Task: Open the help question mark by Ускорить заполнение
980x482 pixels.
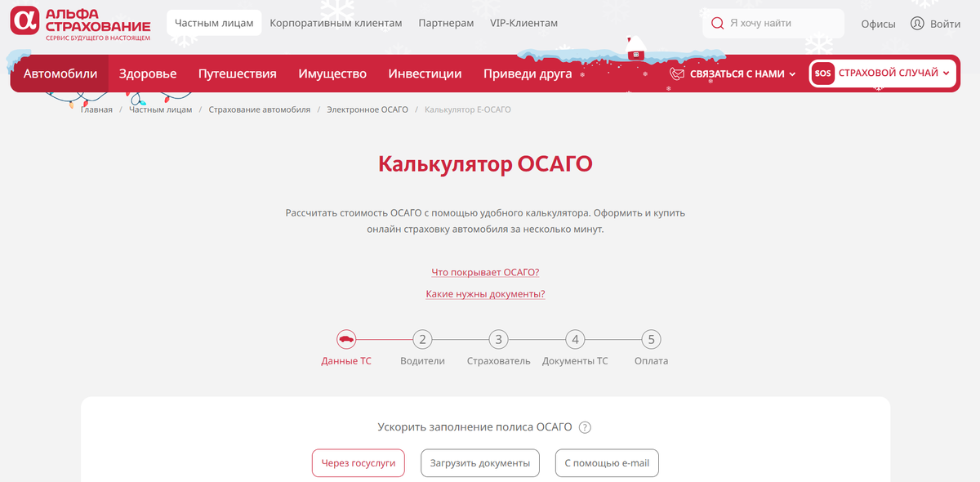Action: [x=585, y=427]
